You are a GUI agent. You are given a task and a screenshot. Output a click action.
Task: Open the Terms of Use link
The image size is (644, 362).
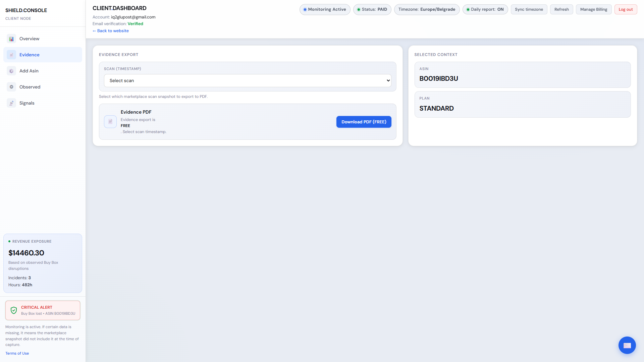pos(17,353)
